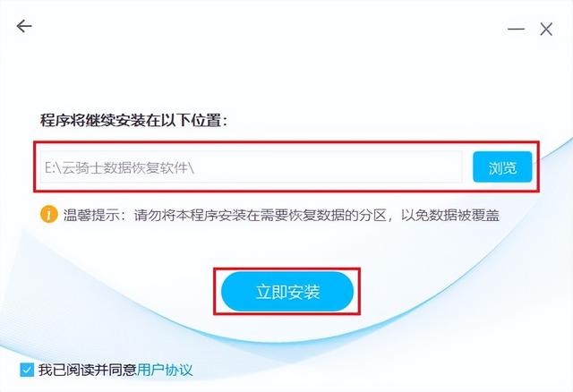Minimize the installer window
Screen dimensions: 573x392
pos(516,29)
